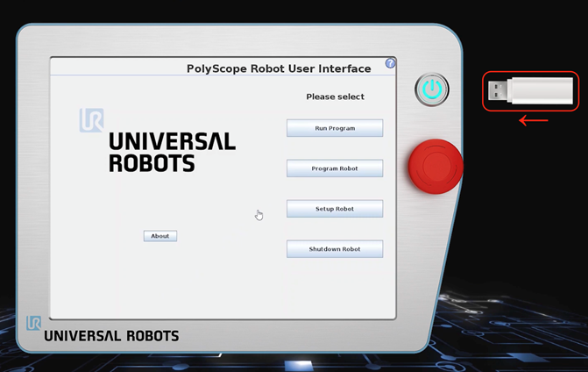Image resolution: width=588 pixels, height=372 pixels.
Task: Open Program Robot
Action: click(335, 168)
